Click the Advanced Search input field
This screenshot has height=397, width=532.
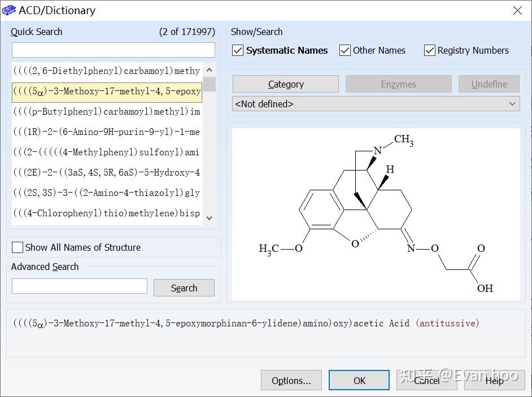pos(79,286)
